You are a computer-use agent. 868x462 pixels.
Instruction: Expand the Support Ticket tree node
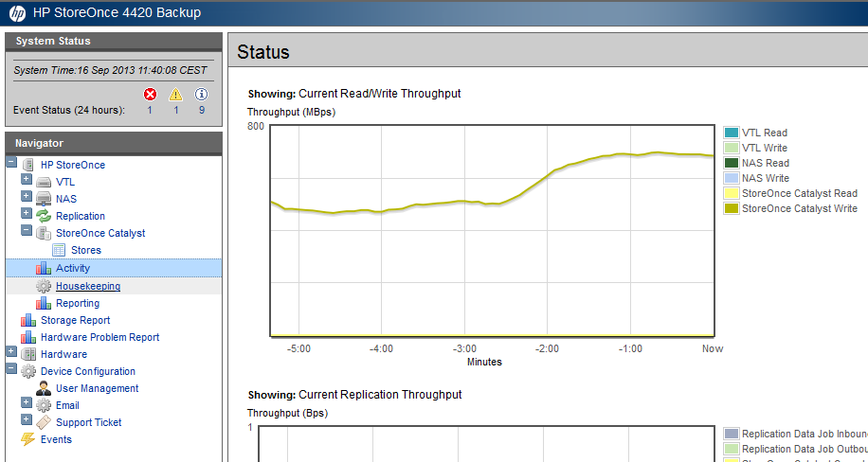(26, 419)
